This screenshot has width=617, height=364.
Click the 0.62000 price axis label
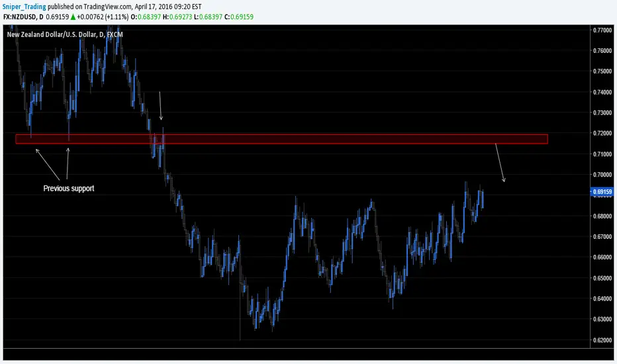(602, 340)
